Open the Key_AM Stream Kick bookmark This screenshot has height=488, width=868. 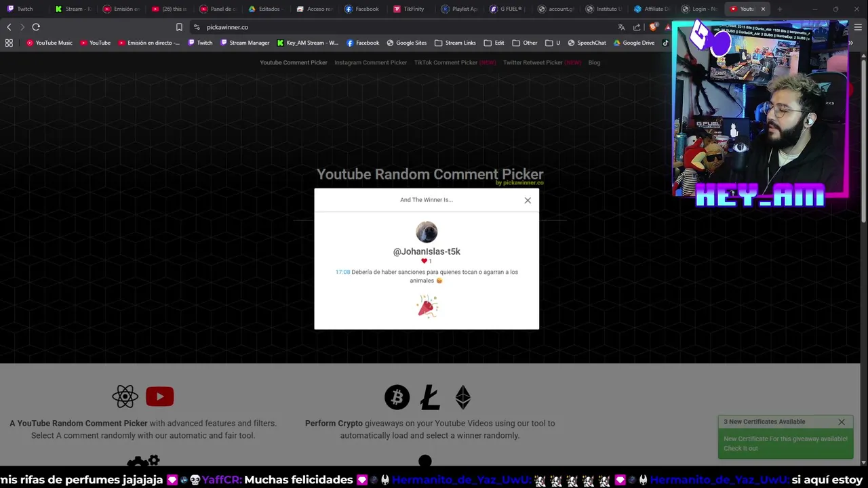(308, 43)
